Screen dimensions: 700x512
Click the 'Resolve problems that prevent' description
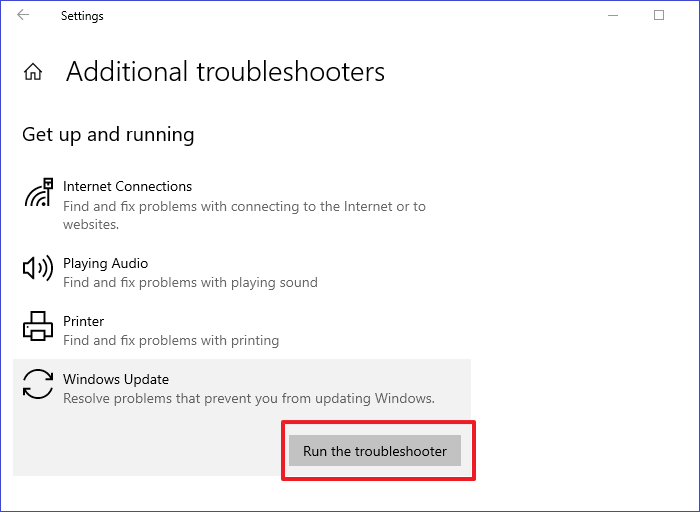click(x=249, y=398)
